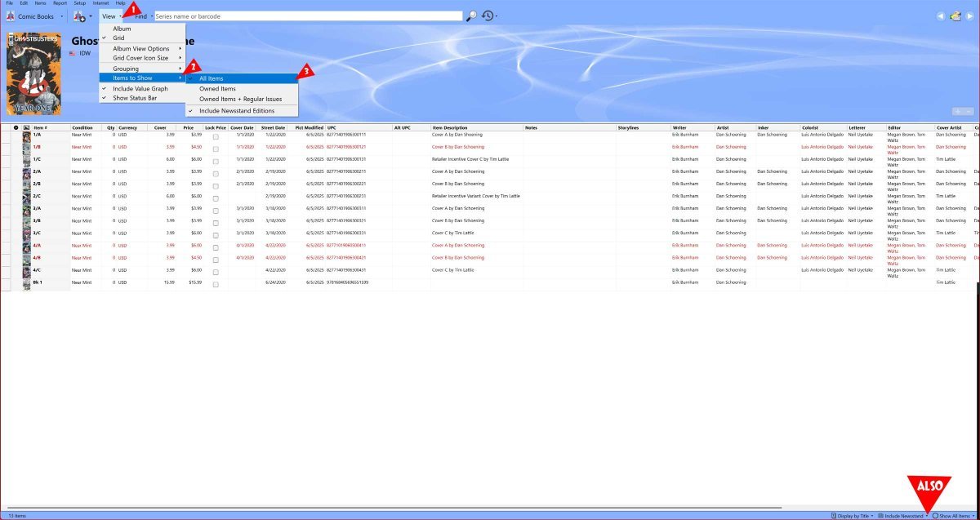Open the search history clock icon
Image resolution: width=980 pixels, height=520 pixels.
tap(488, 16)
